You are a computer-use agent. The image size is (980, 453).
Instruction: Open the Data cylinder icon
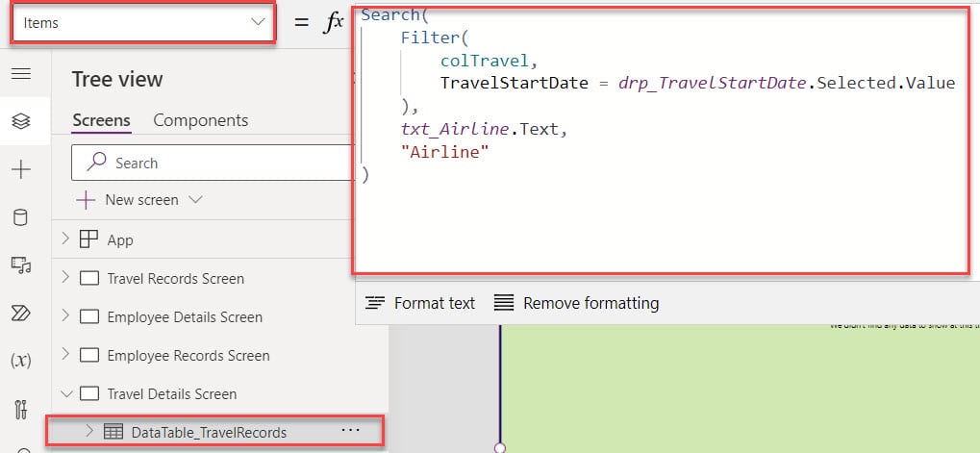pyautogui.click(x=20, y=217)
